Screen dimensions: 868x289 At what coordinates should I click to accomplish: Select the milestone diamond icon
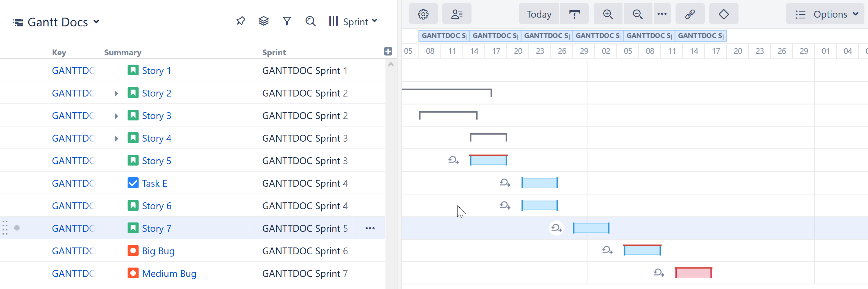(723, 14)
